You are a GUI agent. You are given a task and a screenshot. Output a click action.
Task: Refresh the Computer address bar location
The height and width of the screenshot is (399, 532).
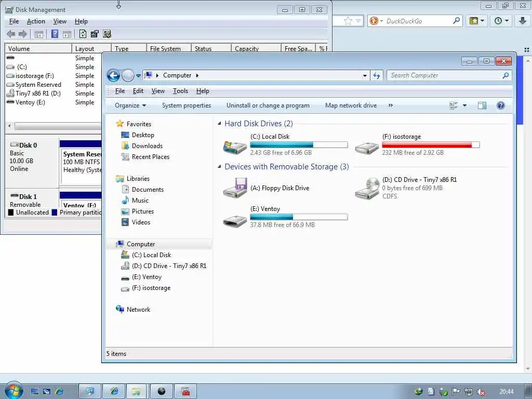(x=377, y=75)
